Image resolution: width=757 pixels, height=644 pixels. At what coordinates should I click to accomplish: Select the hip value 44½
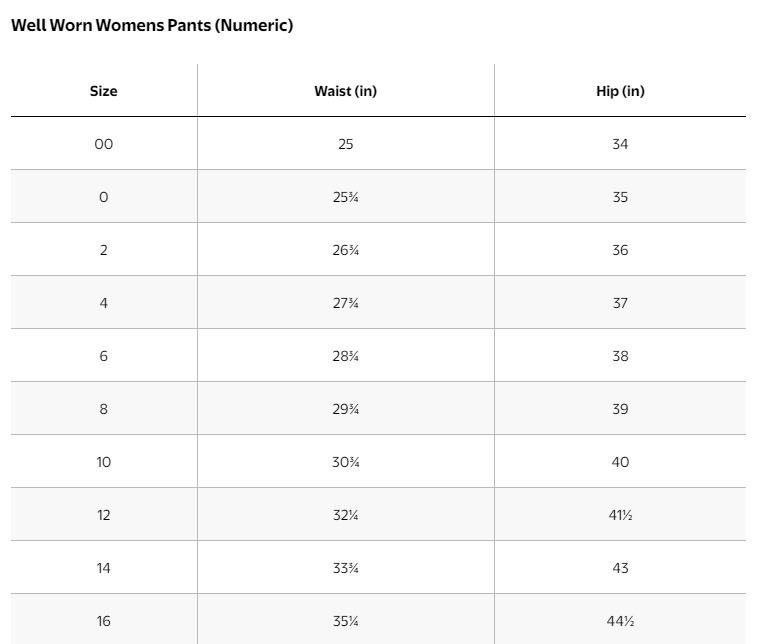(x=620, y=621)
